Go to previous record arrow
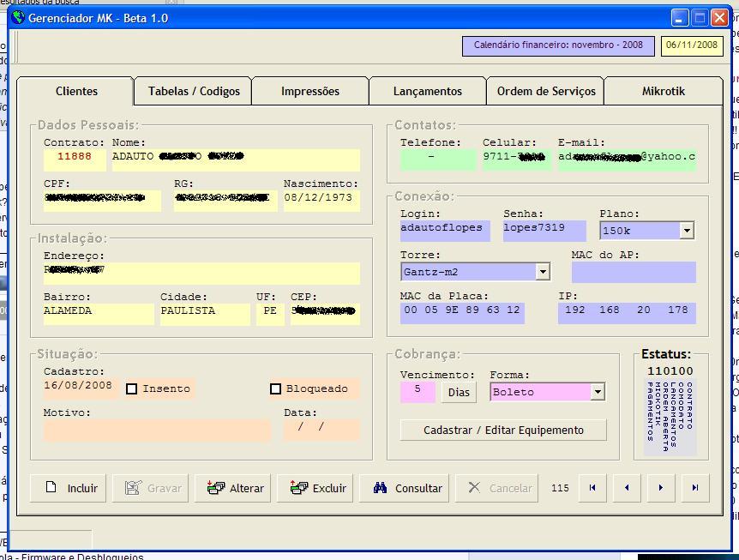This screenshot has height=560, width=739. tap(627, 488)
